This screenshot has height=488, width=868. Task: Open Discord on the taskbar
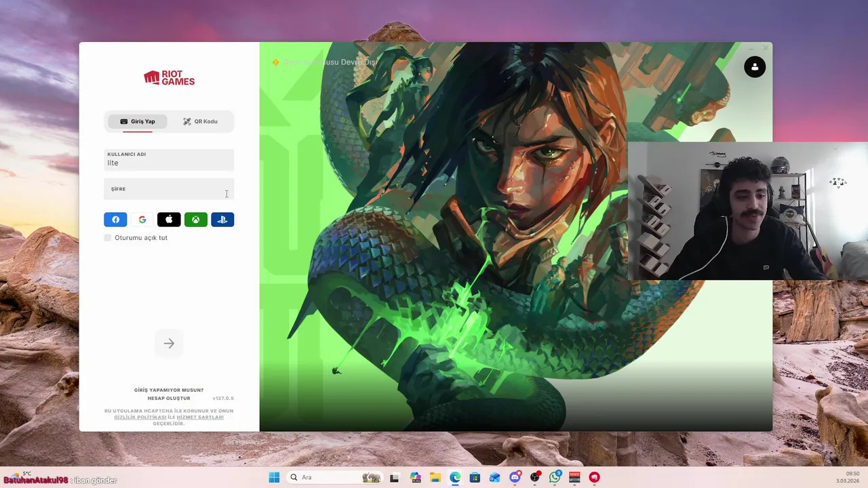(515, 477)
